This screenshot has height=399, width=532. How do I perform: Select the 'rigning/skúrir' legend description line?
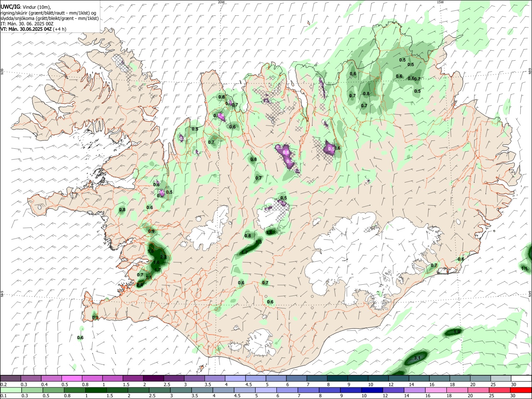coord(49,12)
